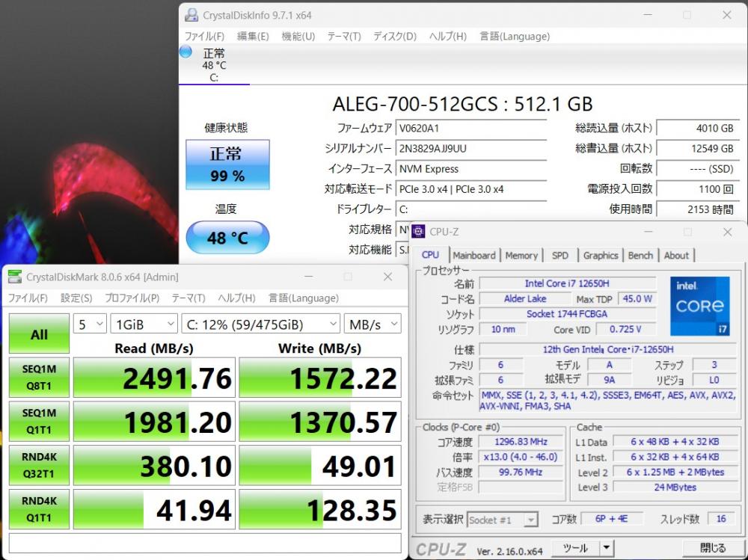The width and height of the screenshot is (748, 560).
Task: Switch to the About tab in CPU-Z
Action: coord(676,255)
